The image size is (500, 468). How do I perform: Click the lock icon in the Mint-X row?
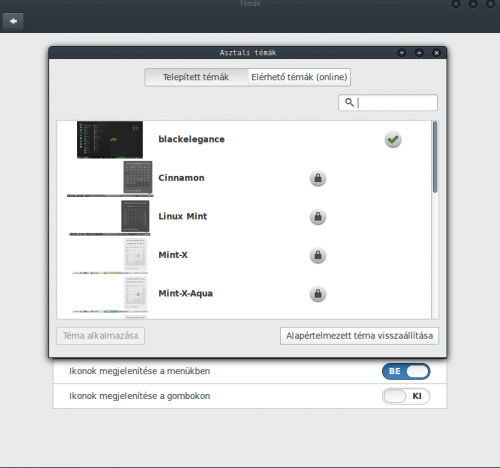(x=318, y=255)
